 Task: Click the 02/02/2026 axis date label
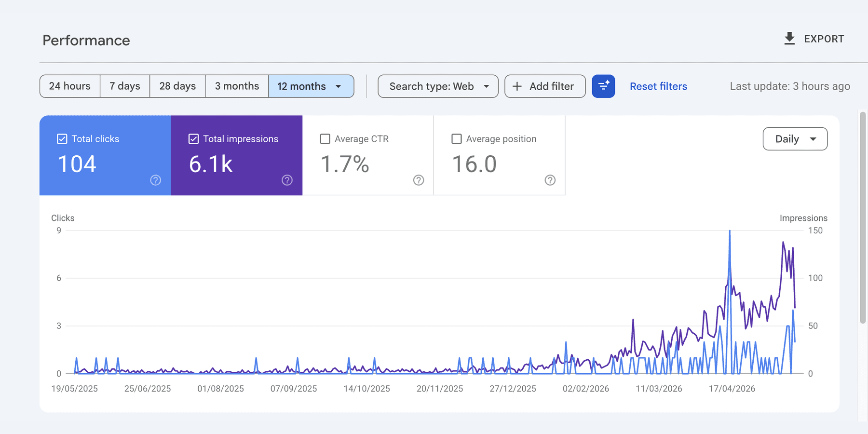(586, 389)
